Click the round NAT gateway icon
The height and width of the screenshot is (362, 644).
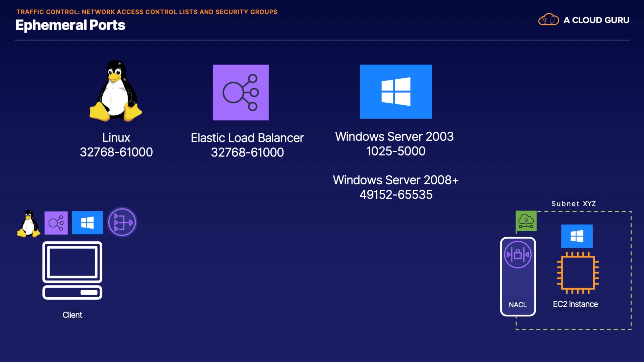(122, 222)
